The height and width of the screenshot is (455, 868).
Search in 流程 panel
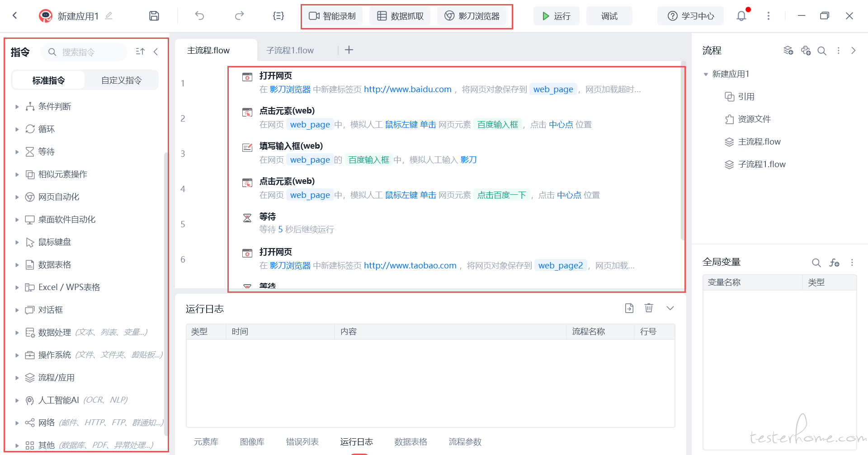(x=822, y=51)
